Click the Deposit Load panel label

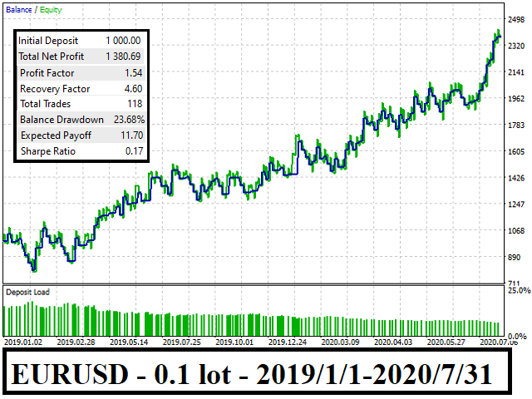point(27,292)
